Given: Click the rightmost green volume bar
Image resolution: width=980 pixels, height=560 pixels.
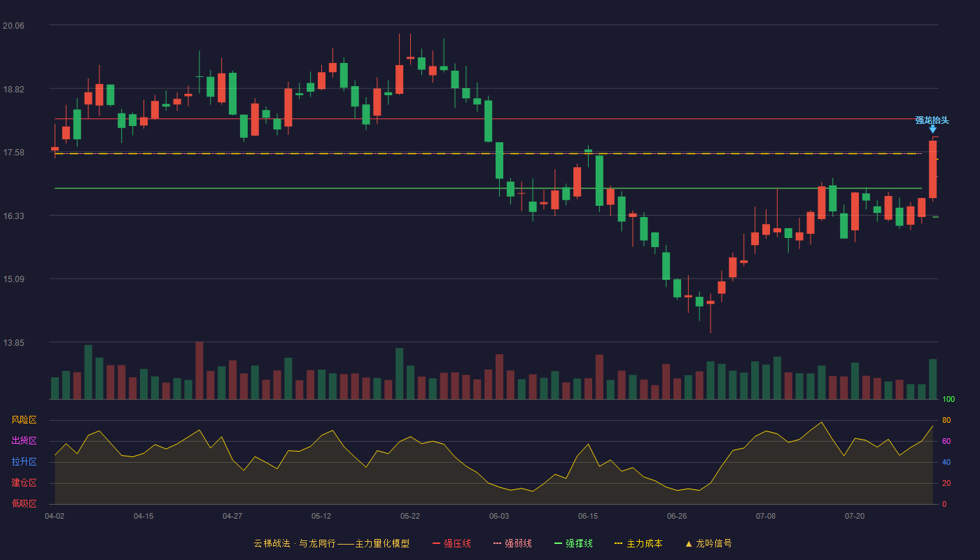Looking at the screenshot, I should (x=932, y=379).
